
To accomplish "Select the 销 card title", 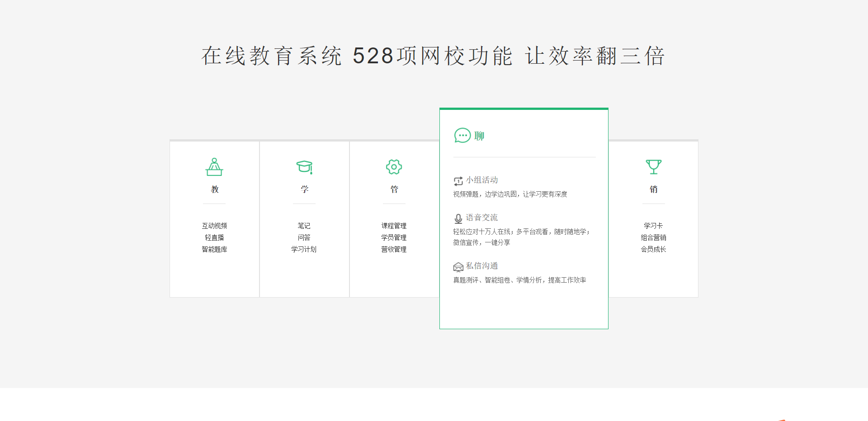I will 654,189.
